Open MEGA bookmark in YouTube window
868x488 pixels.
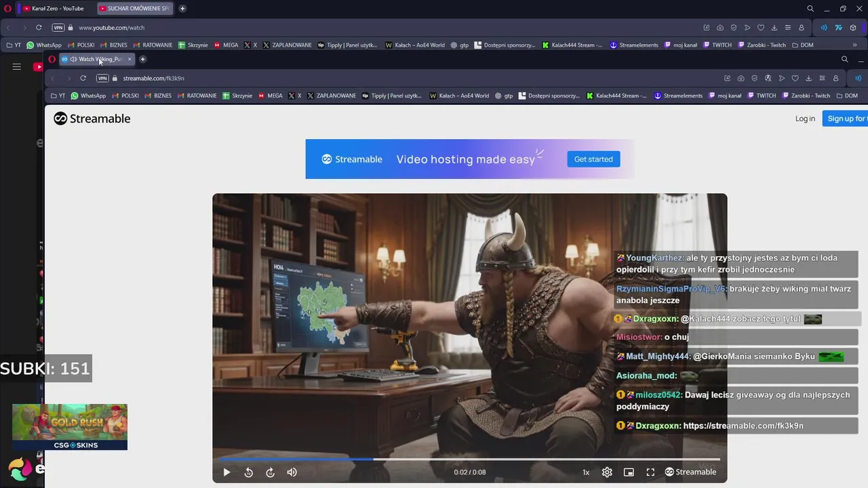pyautogui.click(x=226, y=45)
